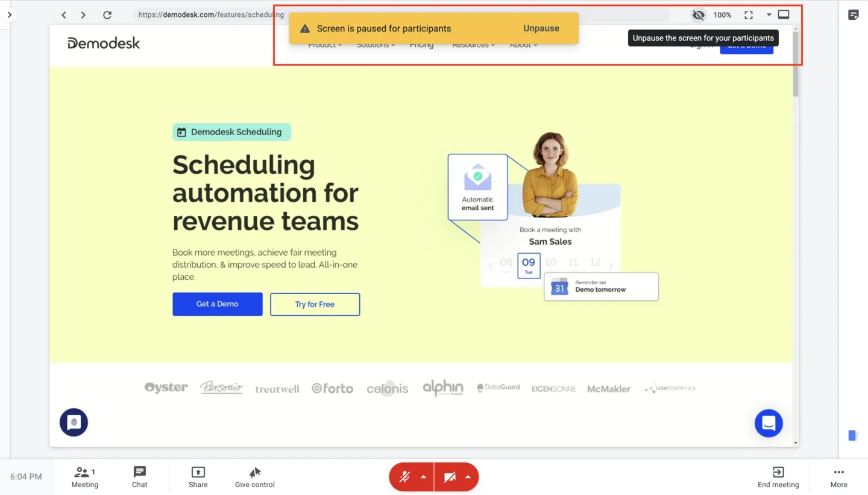Click the calendar icon in Demodesk Scheduling badge
The image size is (868, 495).
pyautogui.click(x=181, y=132)
